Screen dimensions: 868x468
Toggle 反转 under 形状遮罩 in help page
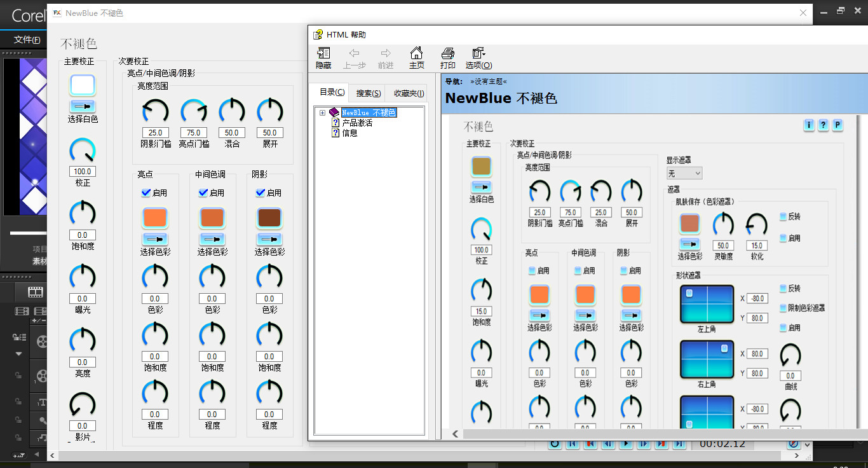pyautogui.click(x=783, y=289)
